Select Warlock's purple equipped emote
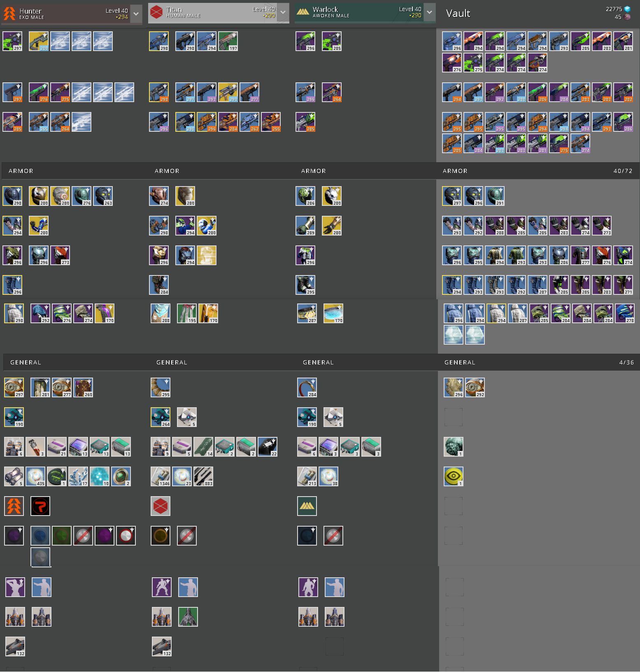 click(308, 587)
